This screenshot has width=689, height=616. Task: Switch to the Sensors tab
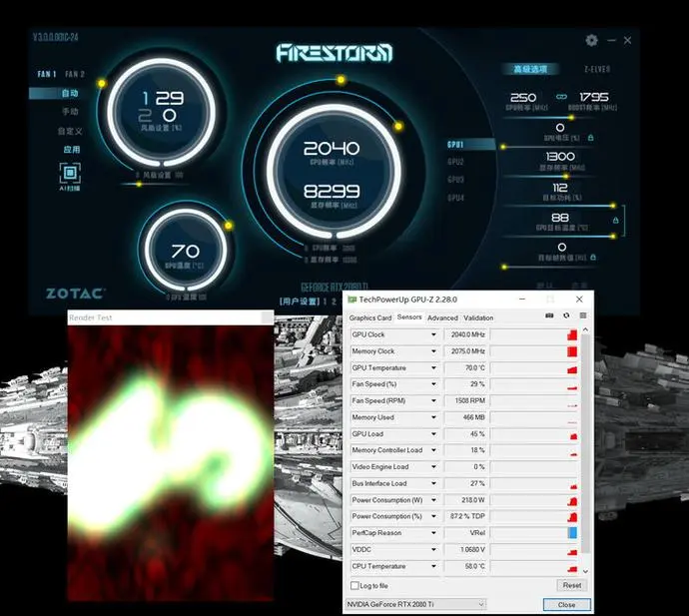coord(409,316)
